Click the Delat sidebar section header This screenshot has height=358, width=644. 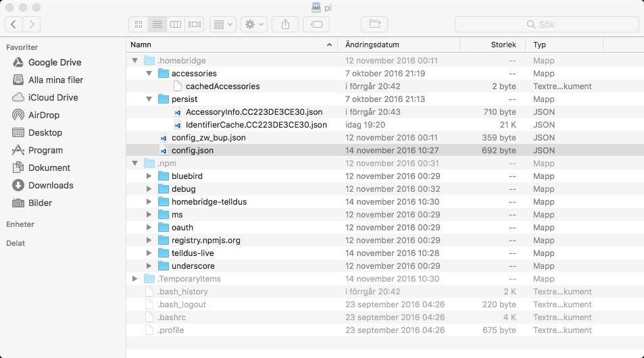(16, 243)
